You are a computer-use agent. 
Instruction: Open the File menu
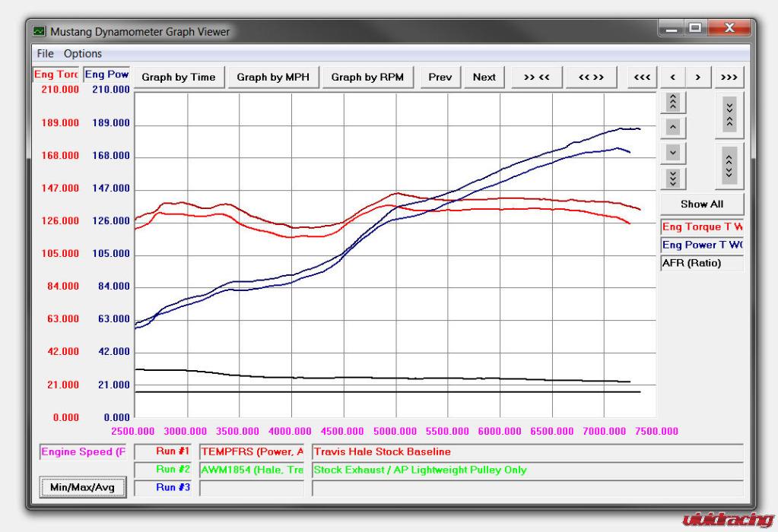click(46, 54)
